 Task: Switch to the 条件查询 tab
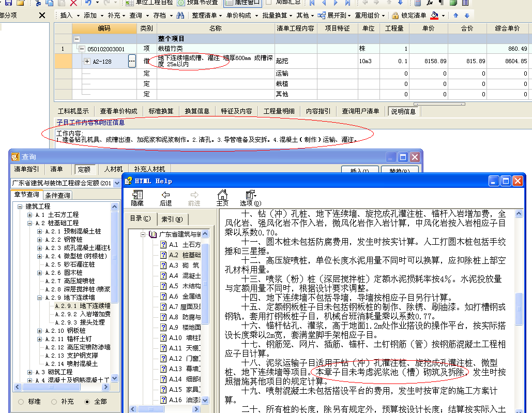[x=58, y=195]
